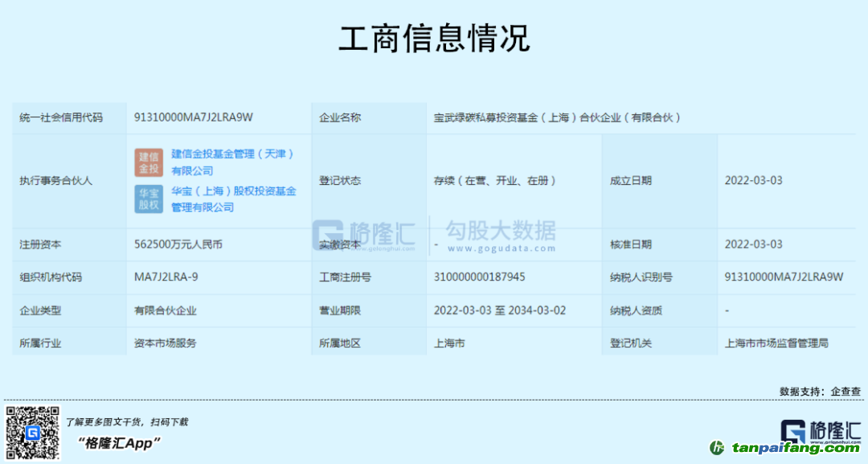Click the 上海市市场监督管理局 registration authority
The height and width of the screenshot is (464, 868).
pos(776,343)
